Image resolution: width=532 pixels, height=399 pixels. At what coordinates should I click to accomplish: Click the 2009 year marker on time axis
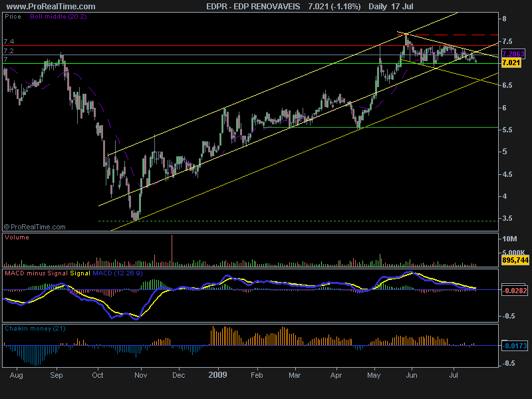click(217, 375)
